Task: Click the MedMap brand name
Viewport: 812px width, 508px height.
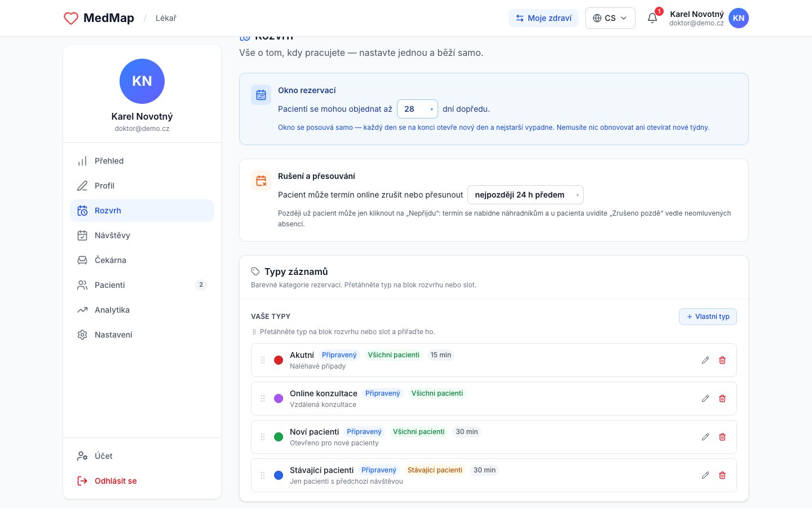Action: click(x=109, y=18)
